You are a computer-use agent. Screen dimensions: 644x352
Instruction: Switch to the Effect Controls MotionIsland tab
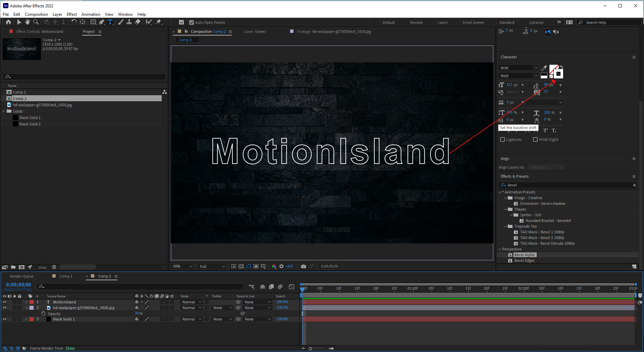coord(40,32)
